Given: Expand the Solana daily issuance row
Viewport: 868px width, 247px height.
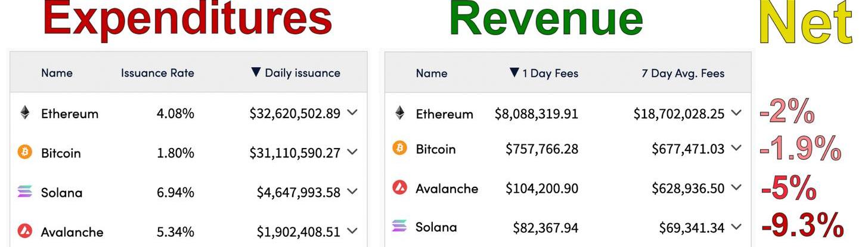Looking at the screenshot, I should [x=352, y=192].
